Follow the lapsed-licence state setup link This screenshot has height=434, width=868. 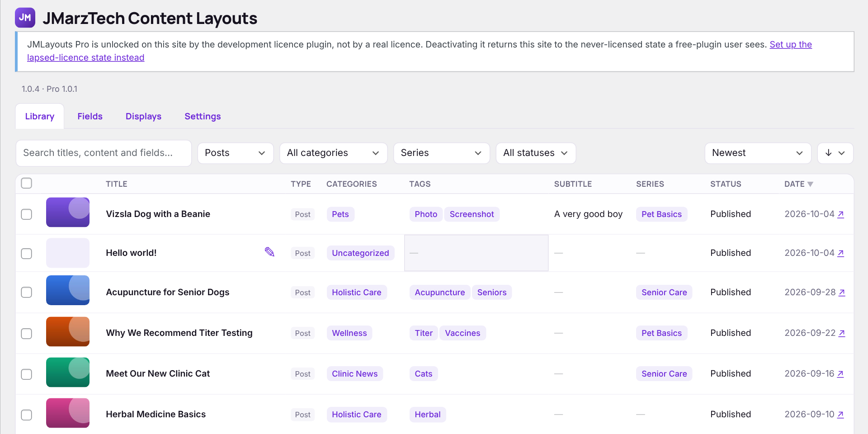(x=86, y=57)
